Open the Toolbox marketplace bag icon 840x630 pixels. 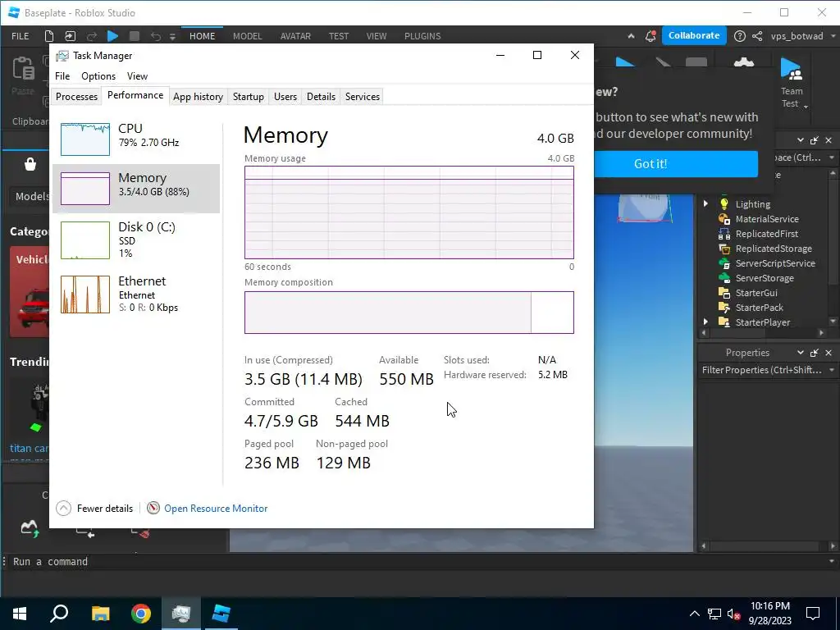coord(30,164)
